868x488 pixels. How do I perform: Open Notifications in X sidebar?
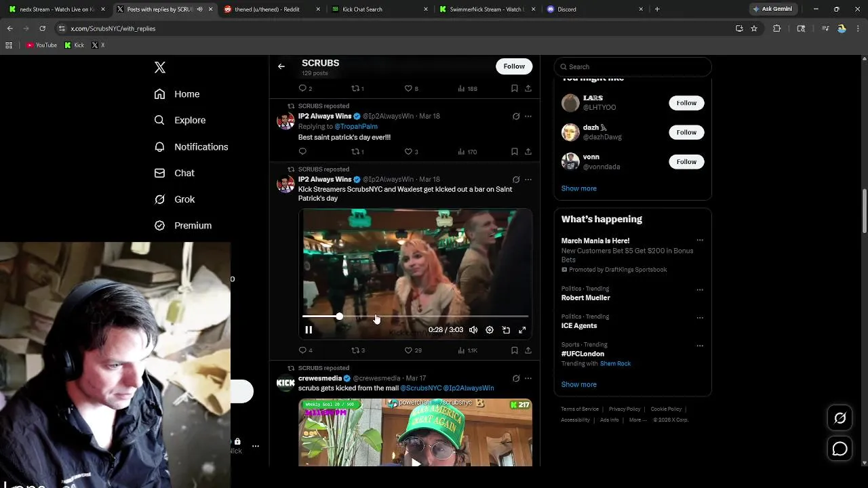tap(191, 146)
